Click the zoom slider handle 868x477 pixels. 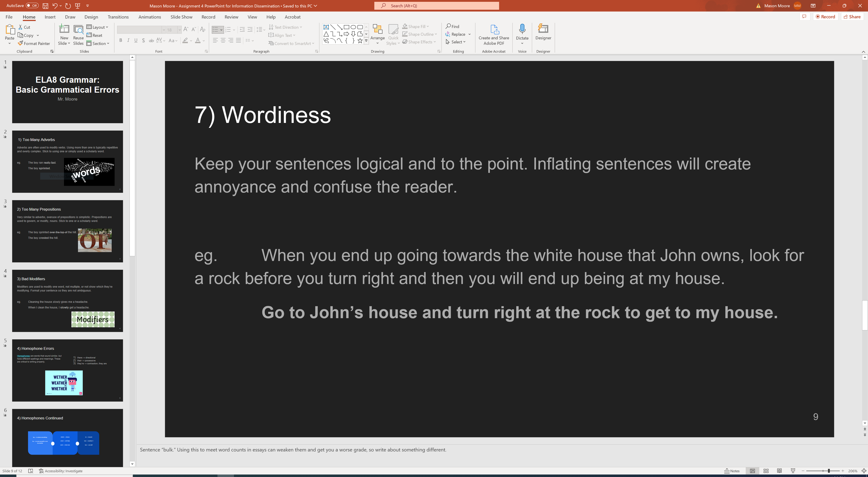pos(829,471)
